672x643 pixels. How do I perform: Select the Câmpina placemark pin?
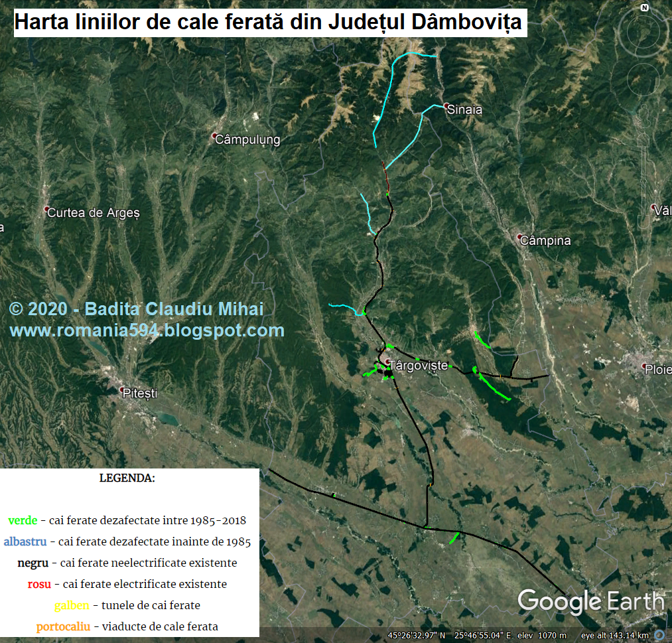tap(519, 237)
